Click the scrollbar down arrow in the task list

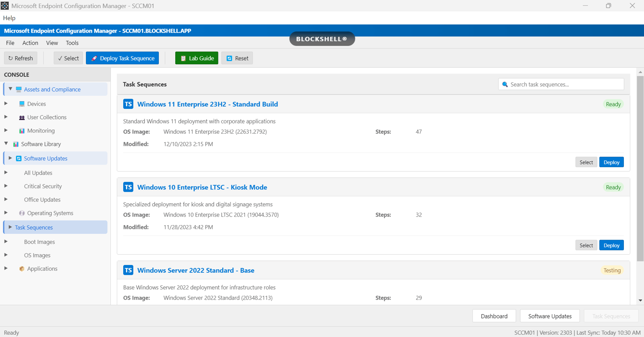tap(640, 301)
